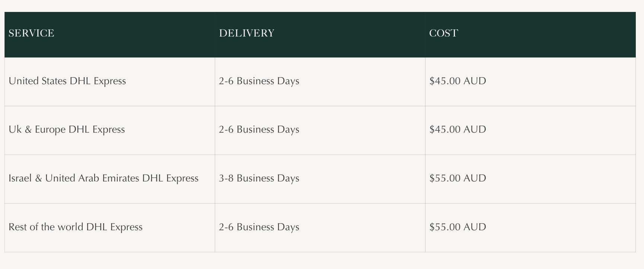Click Uk & Europe $45.00 AUD cost

458,130
